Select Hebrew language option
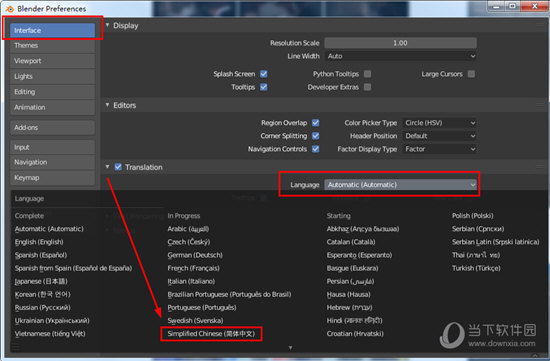 [349, 308]
